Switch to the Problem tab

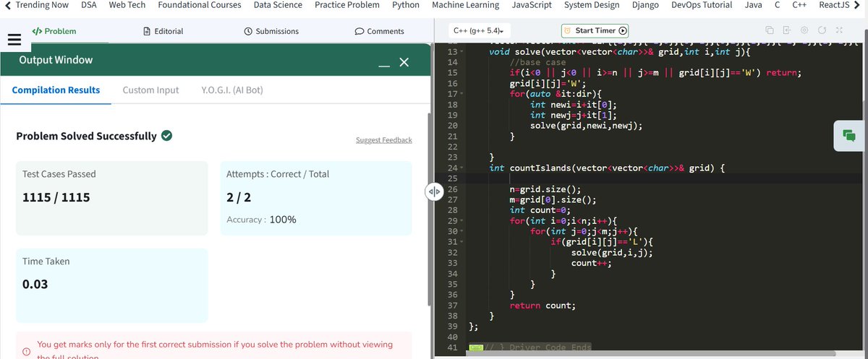point(54,31)
